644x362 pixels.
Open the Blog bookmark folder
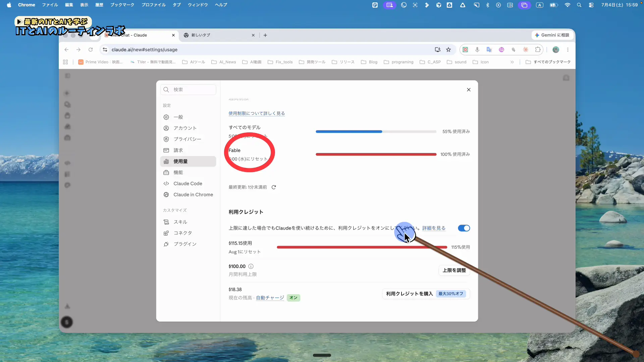369,62
